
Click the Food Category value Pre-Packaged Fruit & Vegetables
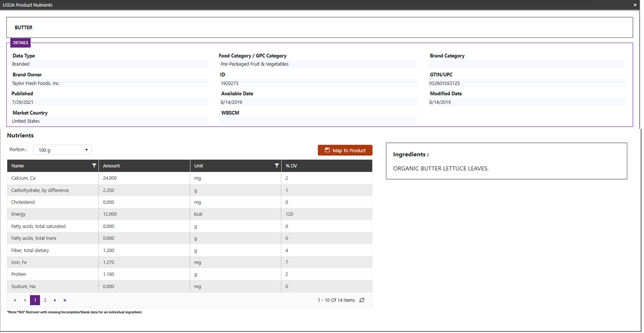pos(318,64)
